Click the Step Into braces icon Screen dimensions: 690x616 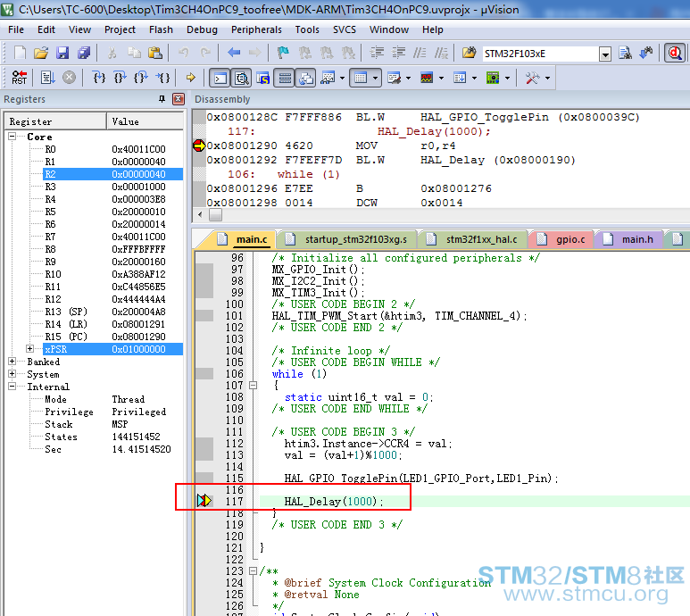pos(99,78)
